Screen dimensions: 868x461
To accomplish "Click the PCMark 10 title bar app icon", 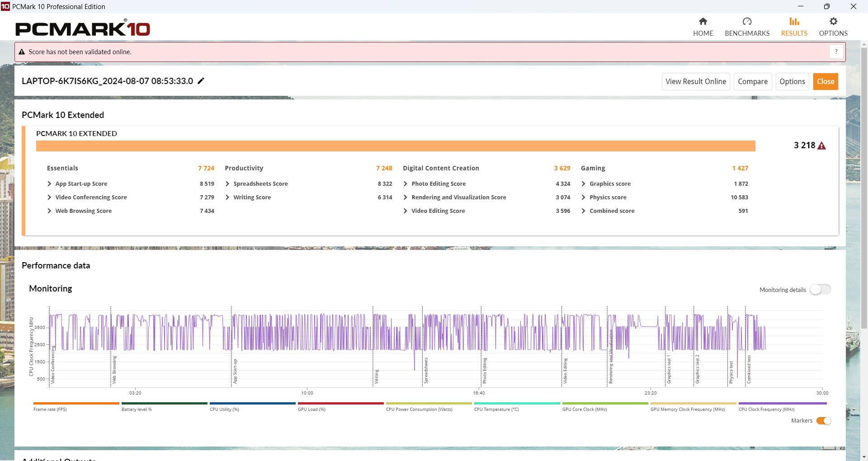I will point(5,6).
